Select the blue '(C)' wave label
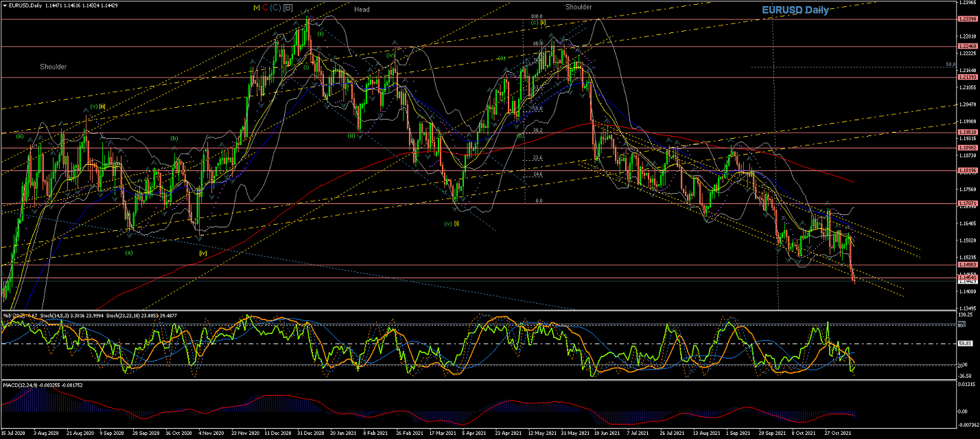980x439 pixels. [x=275, y=8]
